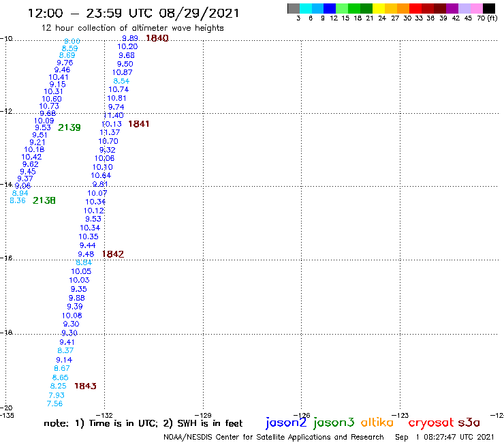
Task: Click the black swatch at the scale's end
Action: pyautogui.click(x=489, y=8)
